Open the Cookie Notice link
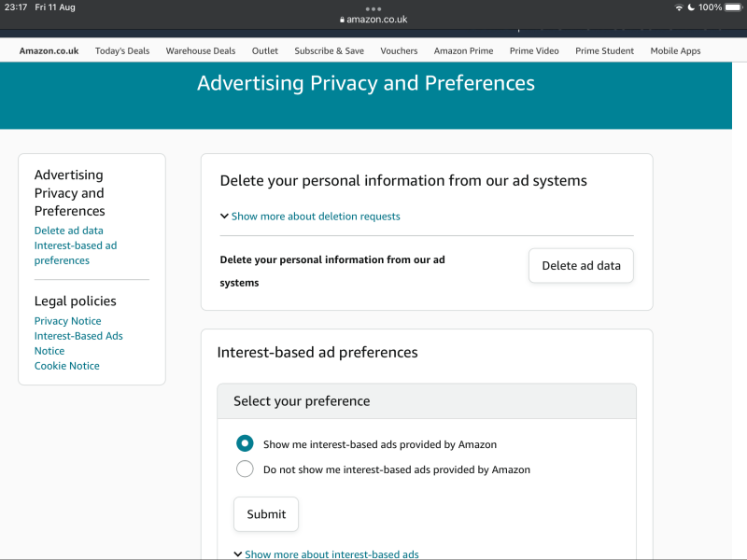 pyautogui.click(x=67, y=366)
